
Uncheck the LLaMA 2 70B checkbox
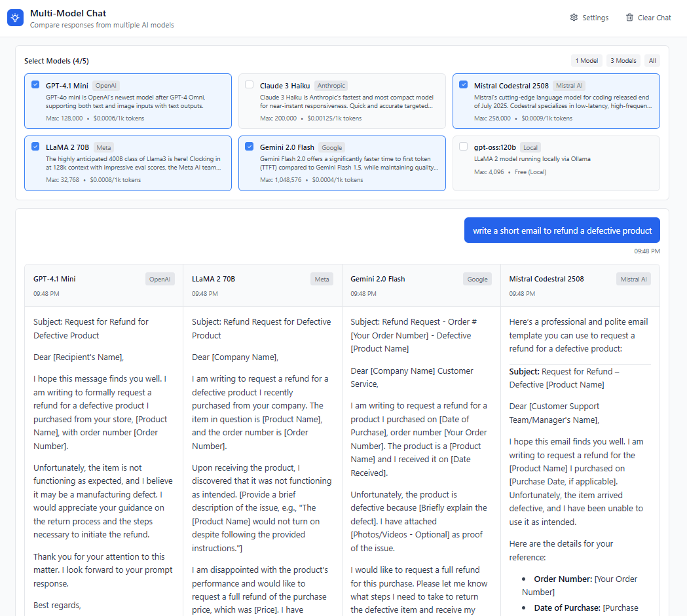(x=35, y=147)
